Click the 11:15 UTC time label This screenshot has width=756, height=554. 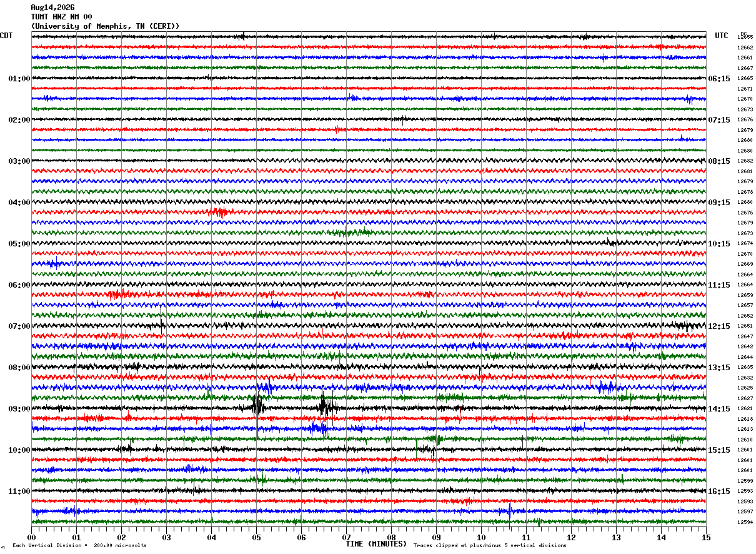click(719, 285)
